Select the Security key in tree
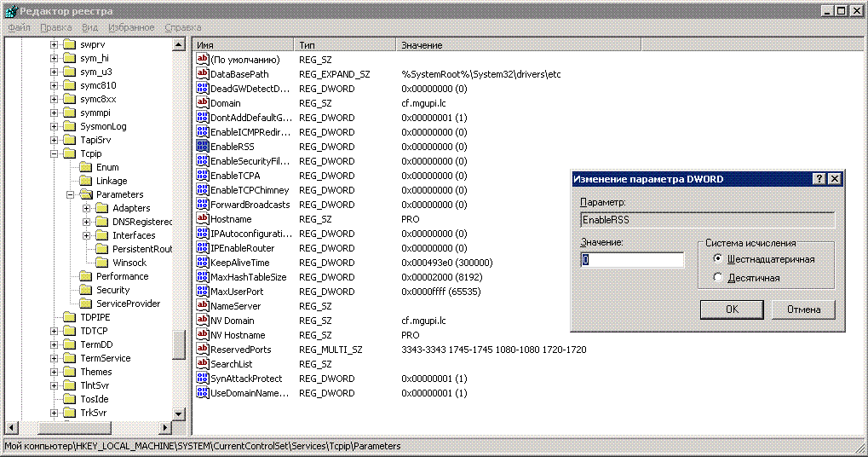The image size is (868, 457). pos(112,290)
